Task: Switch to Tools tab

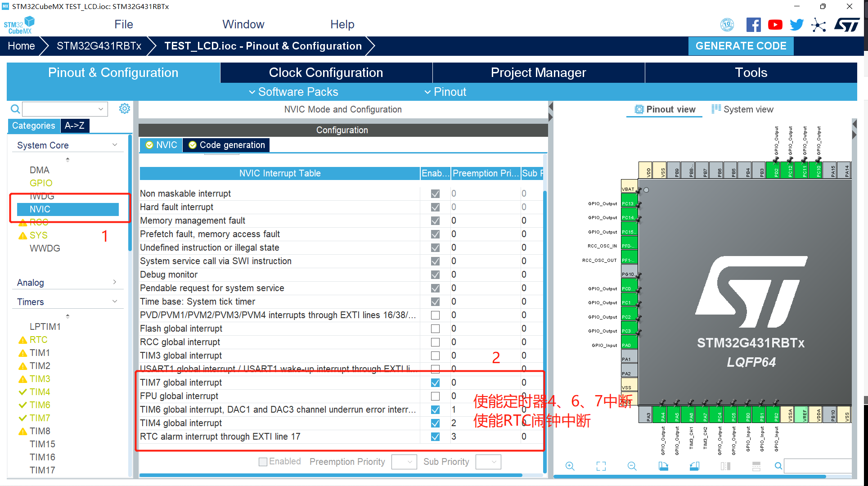Action: tap(751, 72)
